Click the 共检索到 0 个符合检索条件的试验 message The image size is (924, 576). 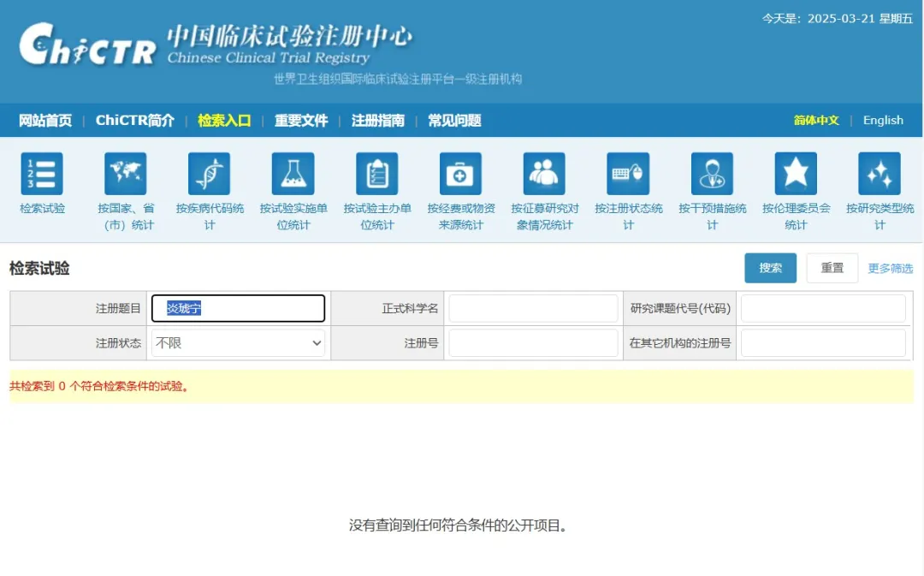99,387
